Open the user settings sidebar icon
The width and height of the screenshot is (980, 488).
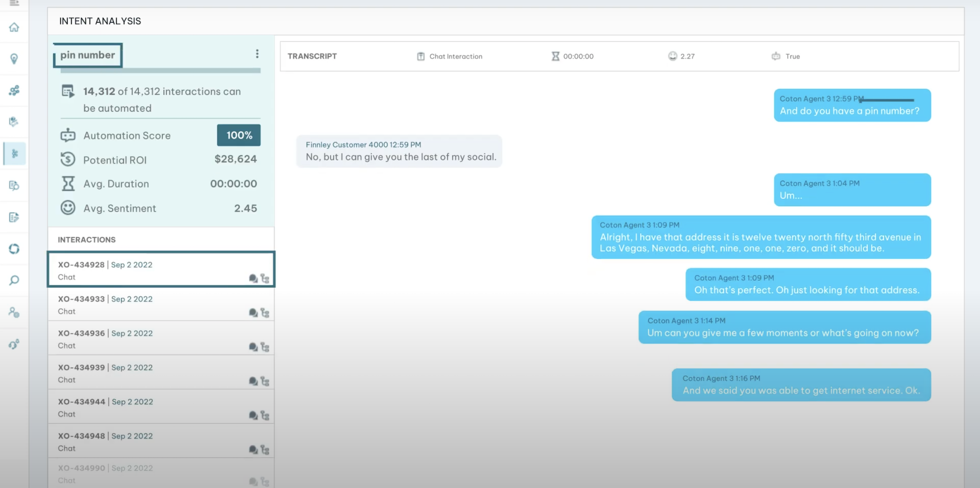(14, 312)
